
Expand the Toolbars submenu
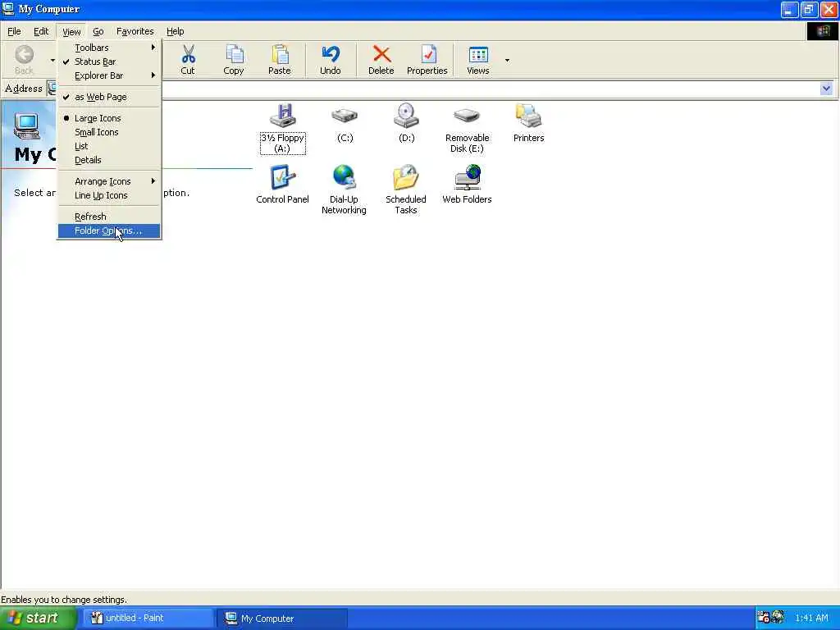click(x=109, y=48)
